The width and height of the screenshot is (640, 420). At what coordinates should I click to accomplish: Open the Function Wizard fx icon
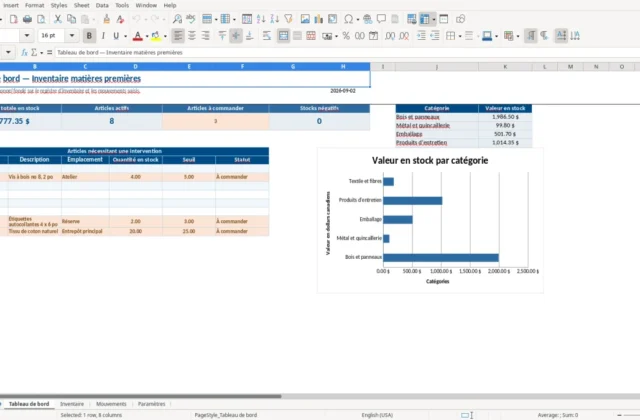tap(24, 53)
